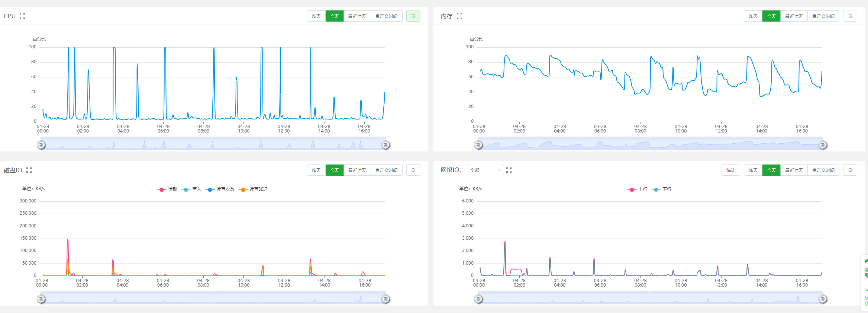The height and width of the screenshot is (313, 868).
Task: Expand the 磁盘IO chart to fullscreen
Action: [29, 170]
